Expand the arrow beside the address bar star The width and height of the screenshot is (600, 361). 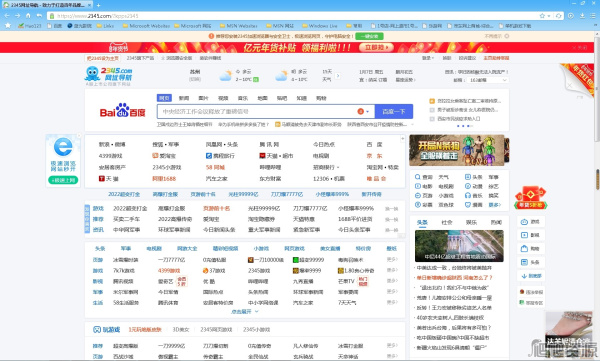coord(549,16)
